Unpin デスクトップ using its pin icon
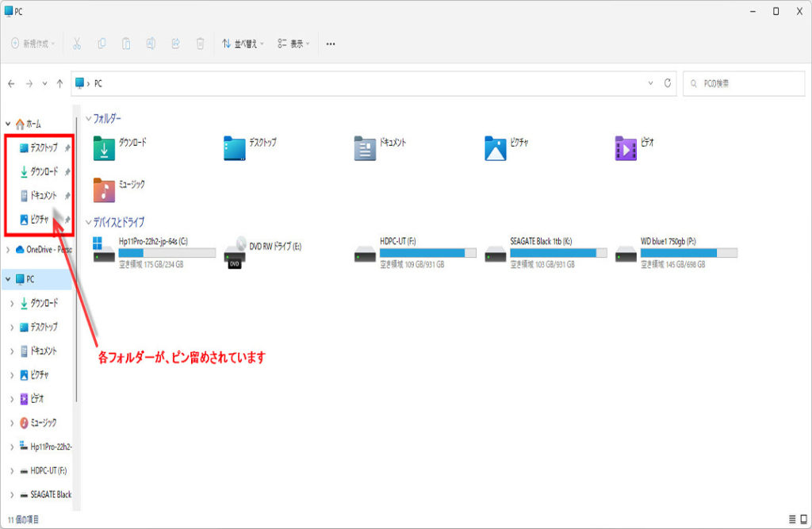Screen dimensions: 812x529 [67, 148]
